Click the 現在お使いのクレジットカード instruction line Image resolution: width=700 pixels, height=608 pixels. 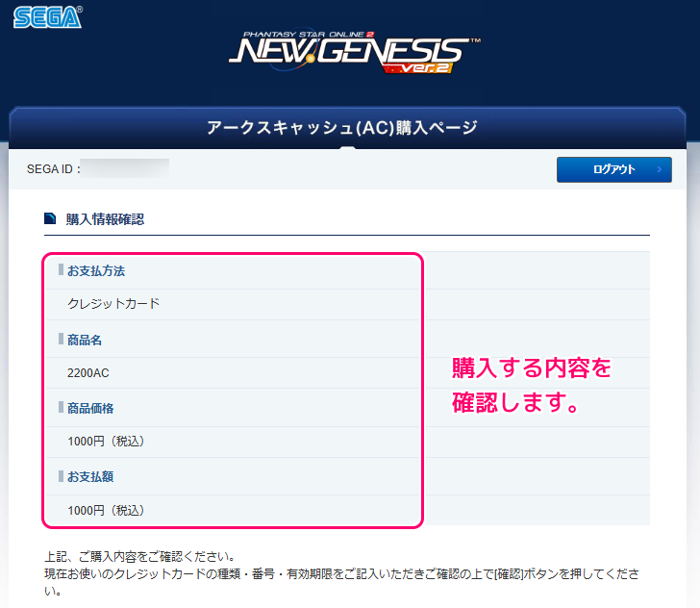tap(342, 582)
